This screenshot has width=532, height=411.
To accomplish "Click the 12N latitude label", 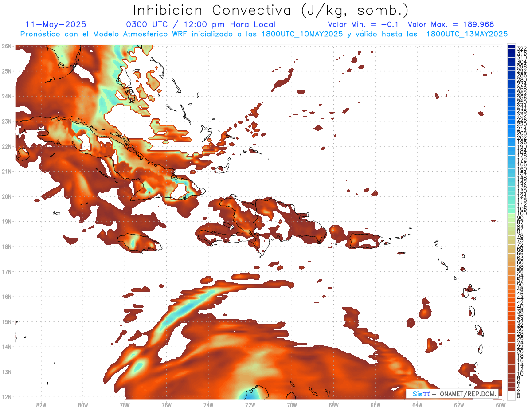I will tap(6, 397).
